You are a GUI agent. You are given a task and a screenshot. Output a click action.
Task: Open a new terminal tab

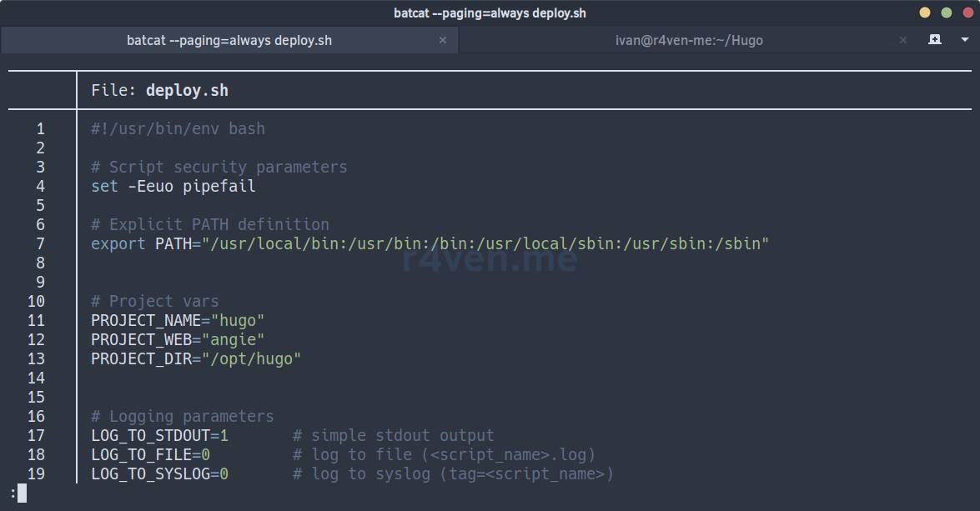pyautogui.click(x=935, y=39)
